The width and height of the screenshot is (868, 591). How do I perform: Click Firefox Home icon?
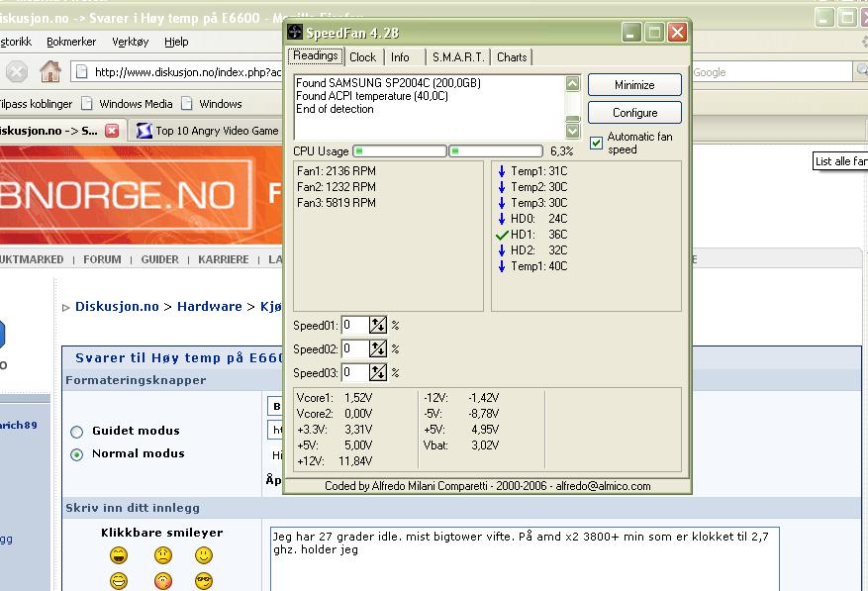pyautogui.click(x=50, y=71)
